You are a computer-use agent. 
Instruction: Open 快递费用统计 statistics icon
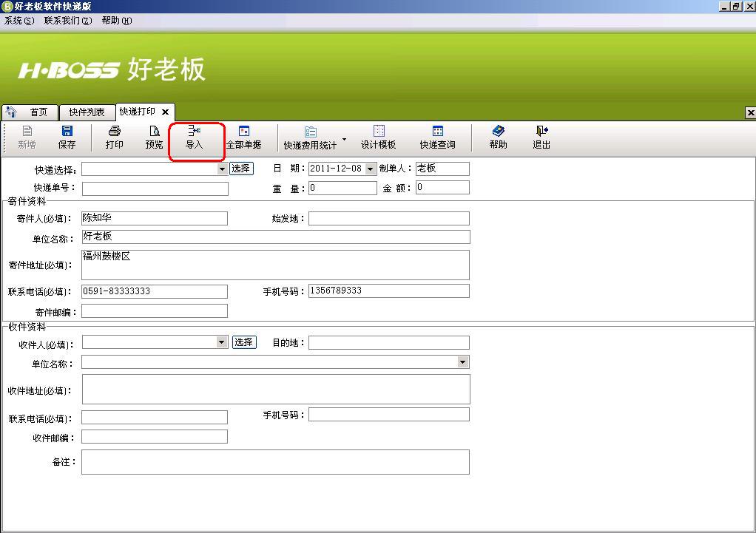(311, 132)
